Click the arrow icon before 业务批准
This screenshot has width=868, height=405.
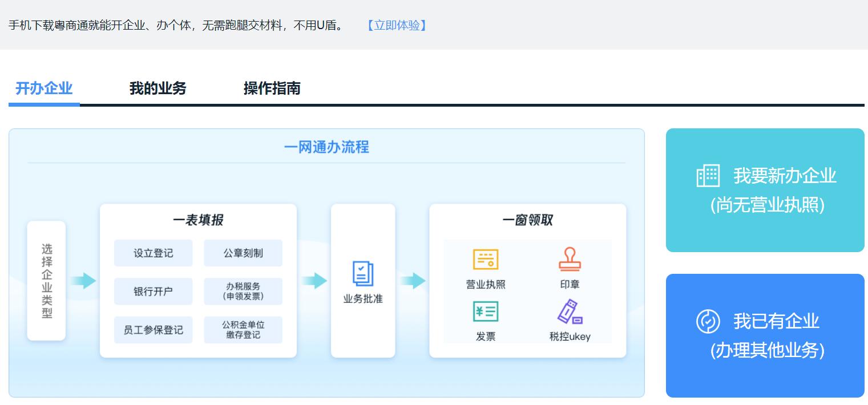[x=313, y=280]
